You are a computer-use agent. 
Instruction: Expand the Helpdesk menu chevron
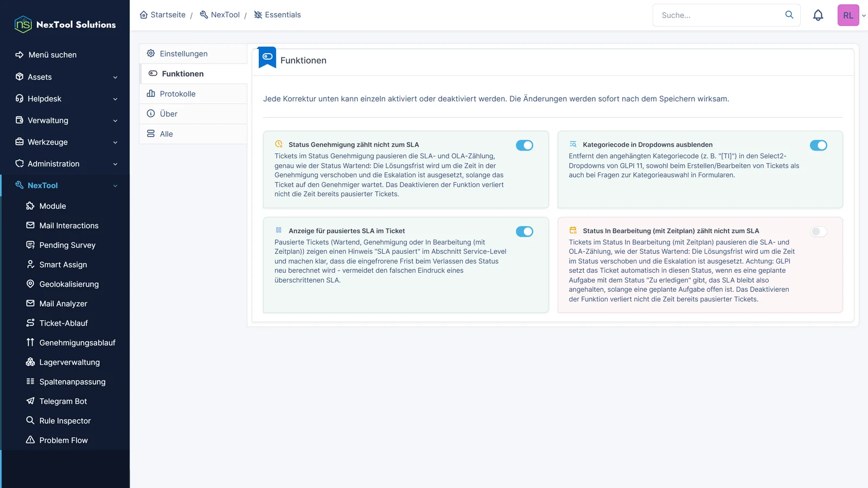(x=115, y=99)
